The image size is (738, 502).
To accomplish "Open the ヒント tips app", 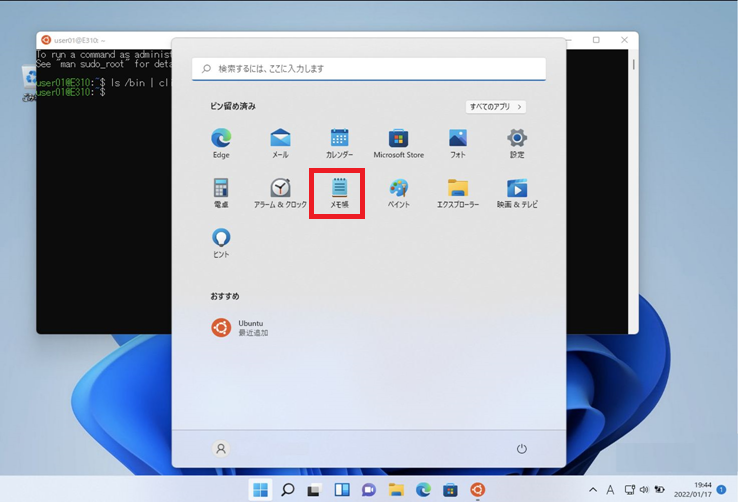I will (x=221, y=243).
